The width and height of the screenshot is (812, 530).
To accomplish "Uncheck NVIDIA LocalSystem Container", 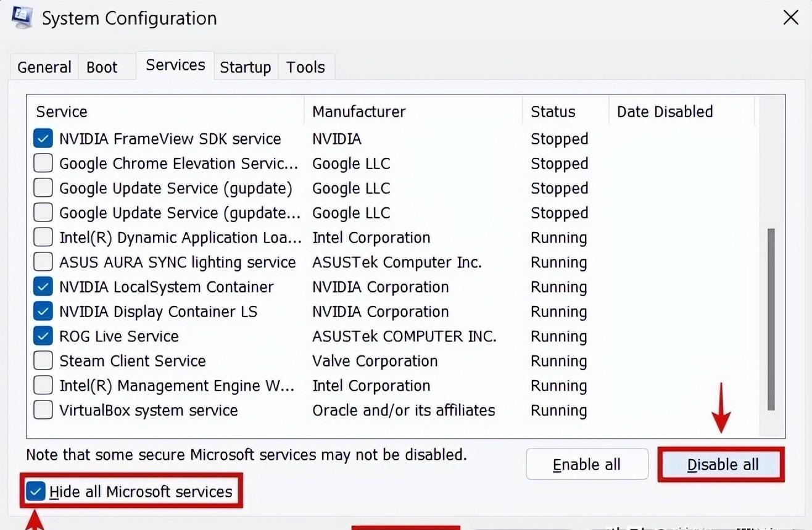I will [x=43, y=287].
